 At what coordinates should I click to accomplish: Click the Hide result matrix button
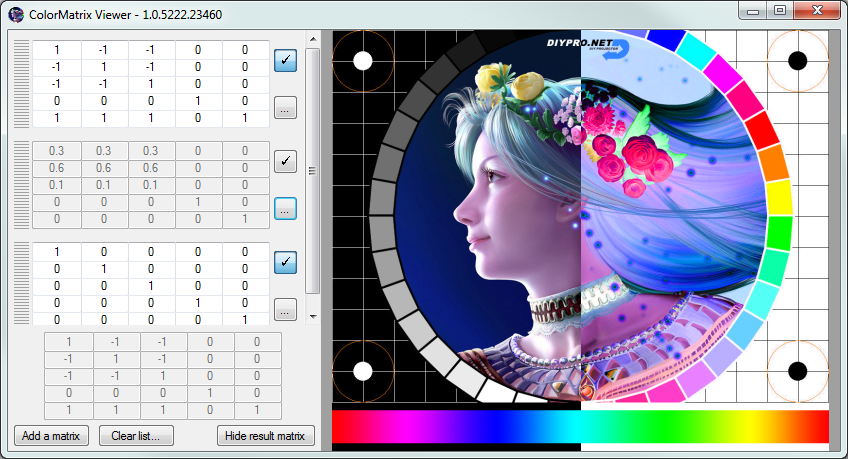pos(266,436)
